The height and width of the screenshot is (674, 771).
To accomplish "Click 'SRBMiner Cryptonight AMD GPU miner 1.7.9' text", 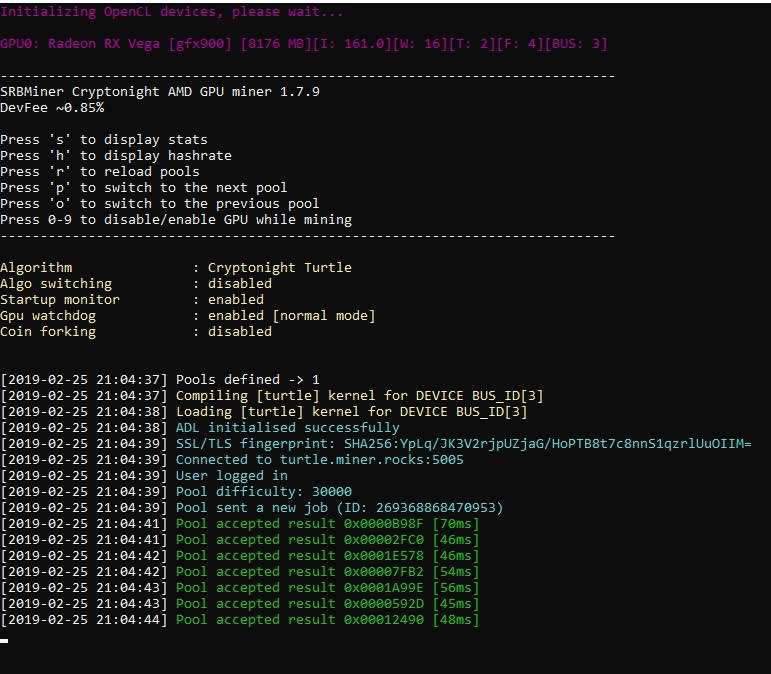I will [160, 92].
